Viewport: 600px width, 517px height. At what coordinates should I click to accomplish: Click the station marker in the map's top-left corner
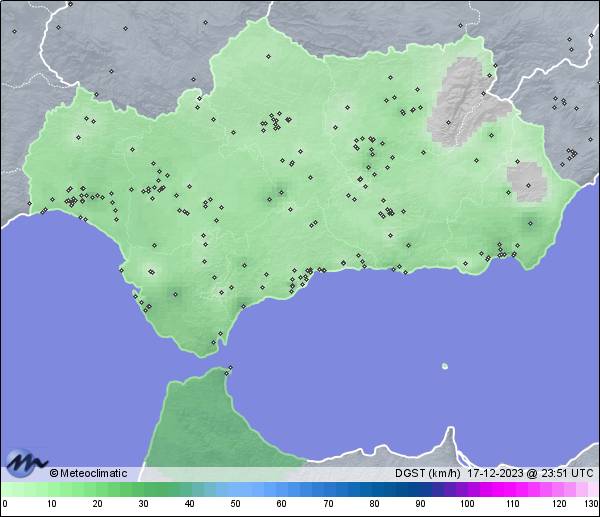[15, 31]
